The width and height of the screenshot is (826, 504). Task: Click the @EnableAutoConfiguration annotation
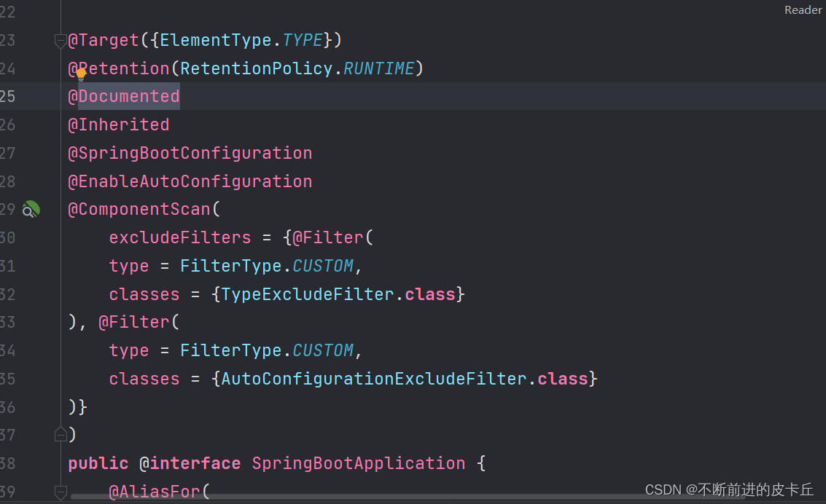[190, 181]
